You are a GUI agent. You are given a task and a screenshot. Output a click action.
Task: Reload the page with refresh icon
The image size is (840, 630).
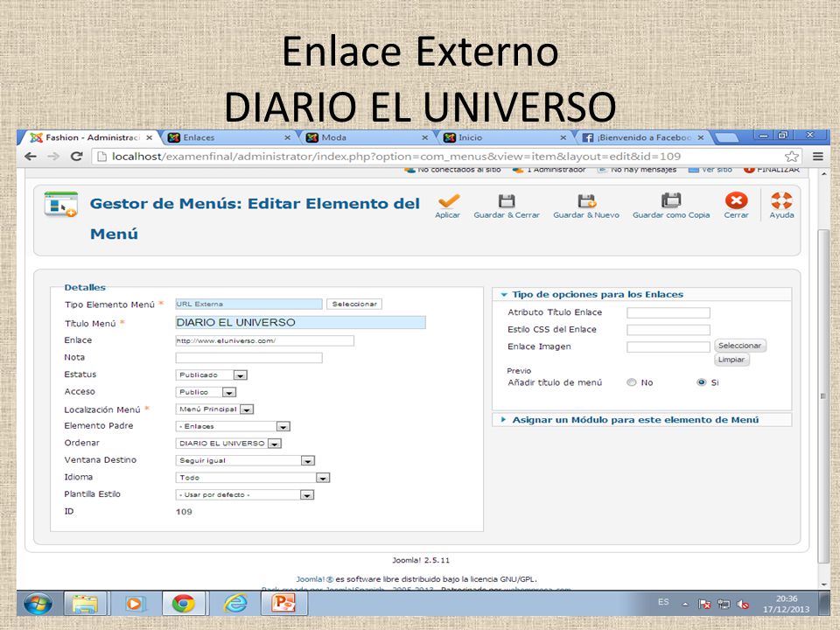(x=77, y=157)
